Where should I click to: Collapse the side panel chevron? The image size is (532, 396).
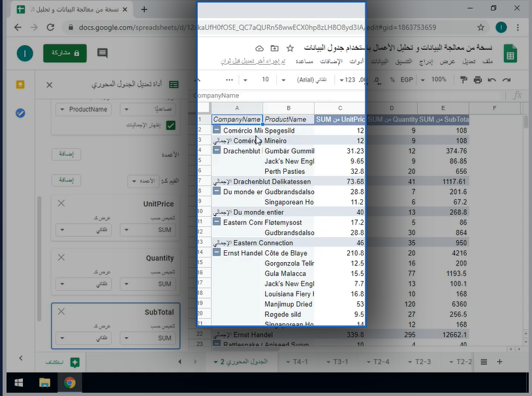point(21,358)
